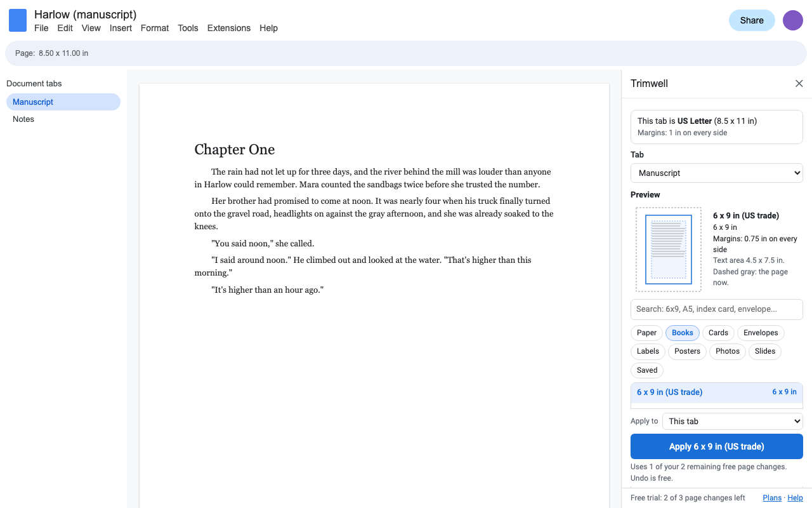812x508 pixels.
Task: Click the page size preview thumbnail
Action: [x=669, y=250]
